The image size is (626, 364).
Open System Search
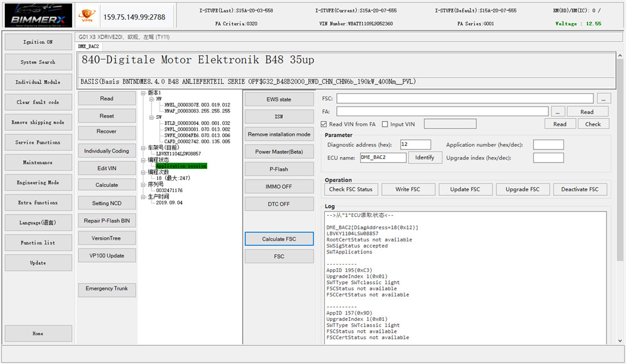click(x=38, y=62)
